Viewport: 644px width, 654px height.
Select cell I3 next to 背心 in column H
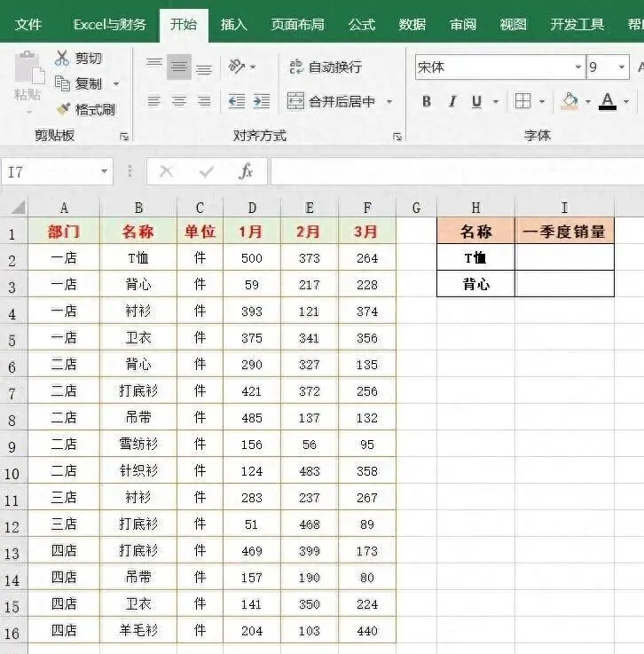coord(564,284)
